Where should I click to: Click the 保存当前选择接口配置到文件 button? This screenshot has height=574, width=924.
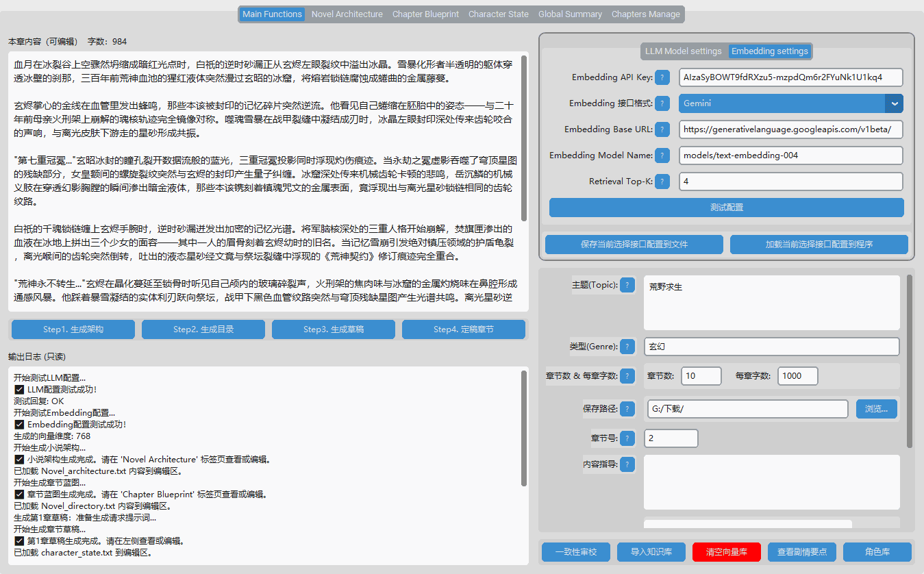point(634,245)
